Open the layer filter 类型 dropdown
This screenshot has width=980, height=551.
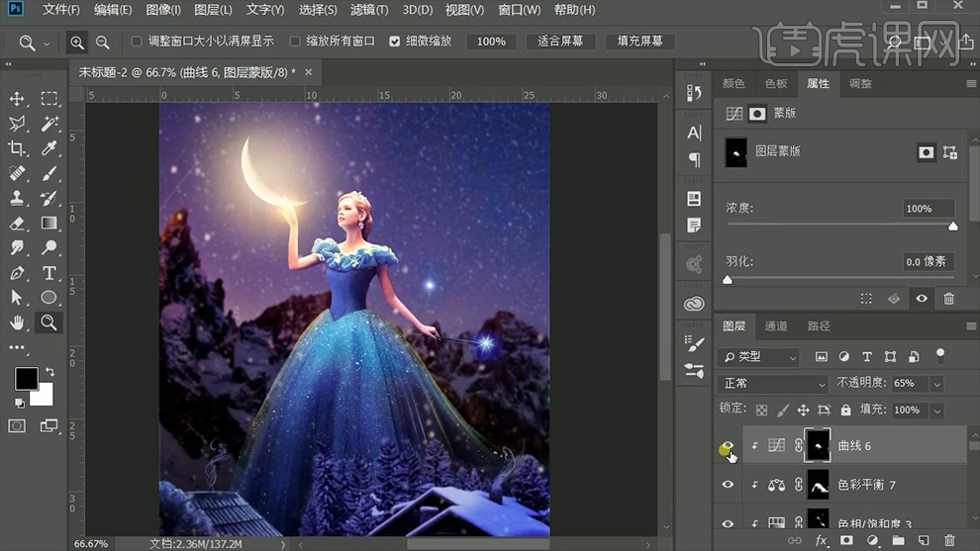click(759, 357)
